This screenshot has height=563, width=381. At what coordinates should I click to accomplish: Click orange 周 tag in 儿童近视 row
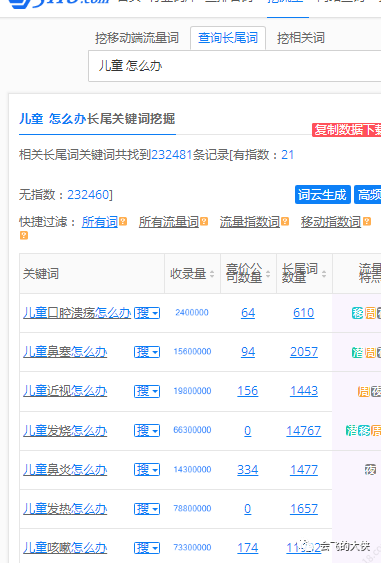(363, 391)
